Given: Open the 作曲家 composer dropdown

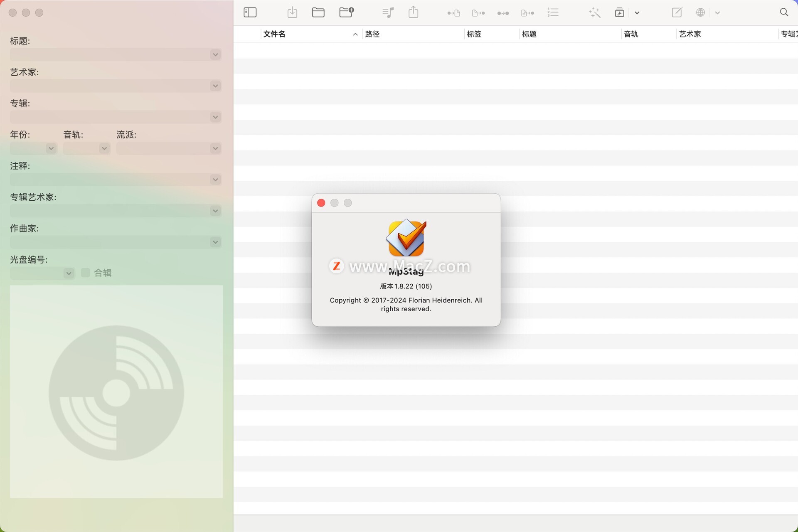Looking at the screenshot, I should coord(215,242).
